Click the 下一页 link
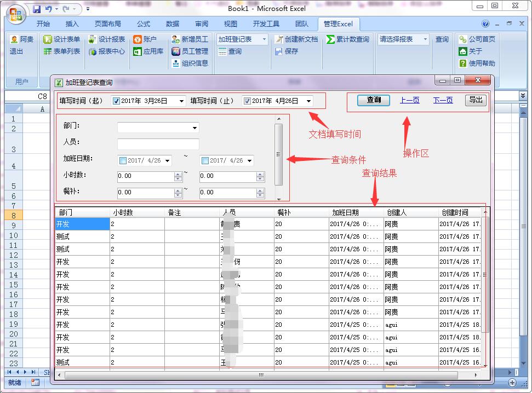 tap(443, 100)
